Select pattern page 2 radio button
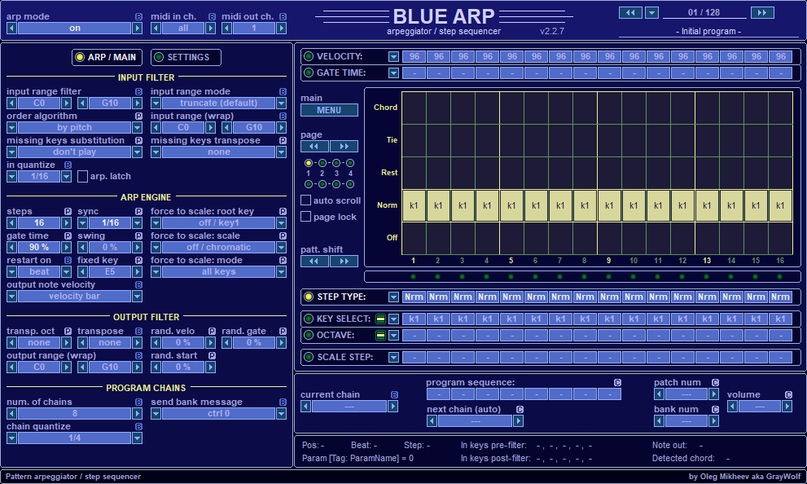Image resolution: width=807 pixels, height=484 pixels. [322, 163]
